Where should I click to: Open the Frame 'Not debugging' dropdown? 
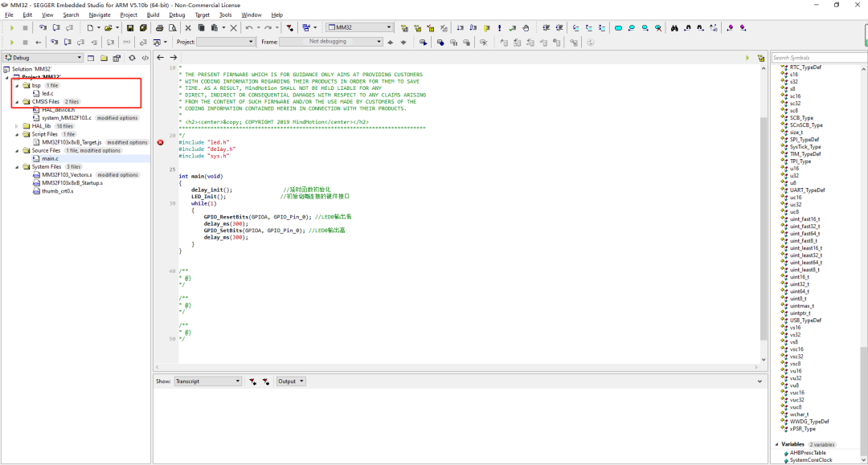point(331,42)
